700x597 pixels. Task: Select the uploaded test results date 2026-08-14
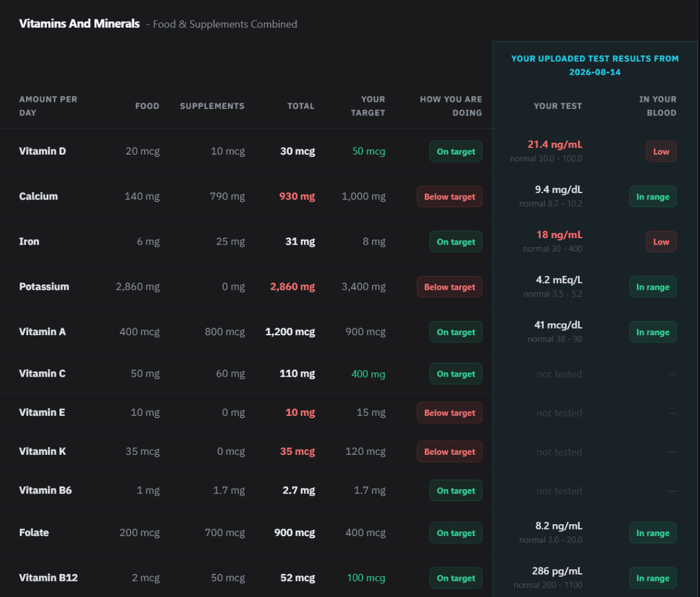coord(594,72)
